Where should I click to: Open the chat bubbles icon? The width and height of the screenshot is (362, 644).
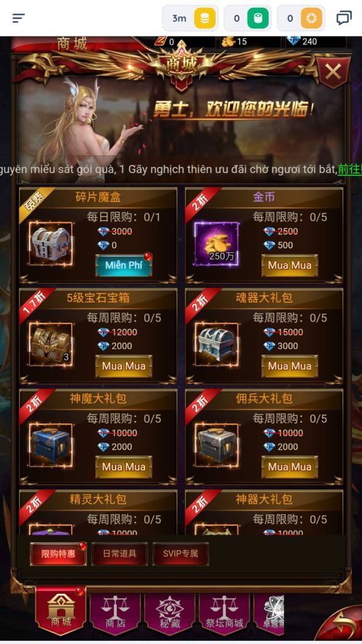344,18
